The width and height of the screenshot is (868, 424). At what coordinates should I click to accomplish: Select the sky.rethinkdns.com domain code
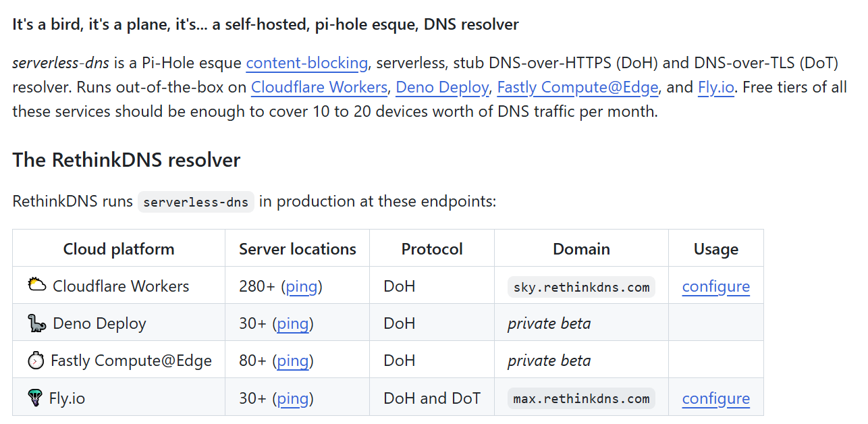tap(581, 287)
